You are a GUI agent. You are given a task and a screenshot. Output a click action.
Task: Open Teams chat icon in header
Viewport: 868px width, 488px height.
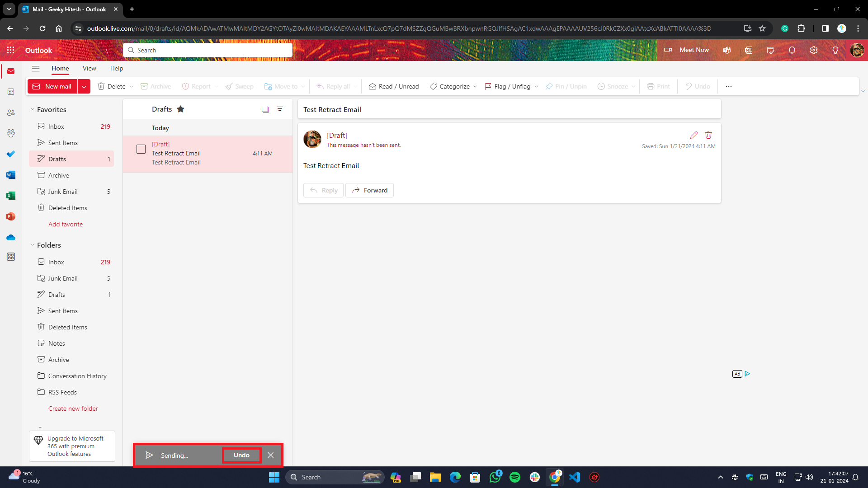click(x=727, y=50)
